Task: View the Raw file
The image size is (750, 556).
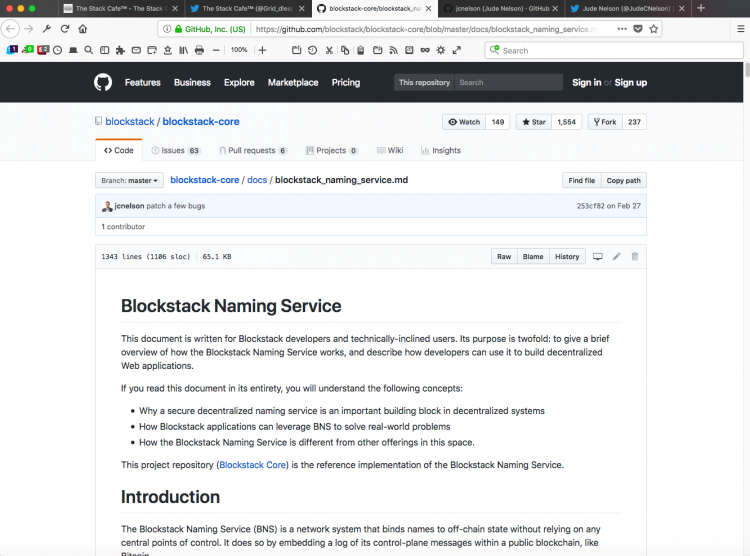Action: [504, 256]
